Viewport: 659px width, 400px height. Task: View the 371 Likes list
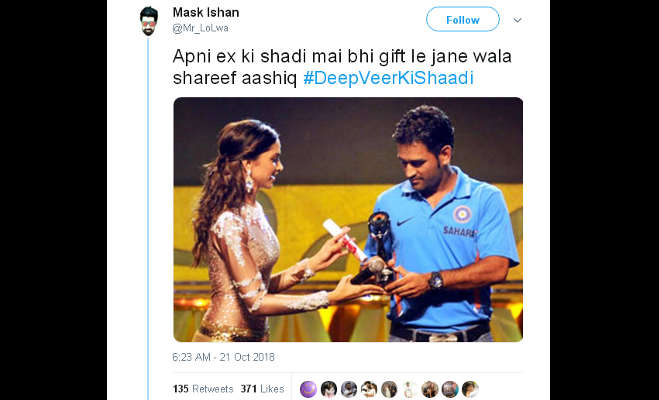(262, 389)
